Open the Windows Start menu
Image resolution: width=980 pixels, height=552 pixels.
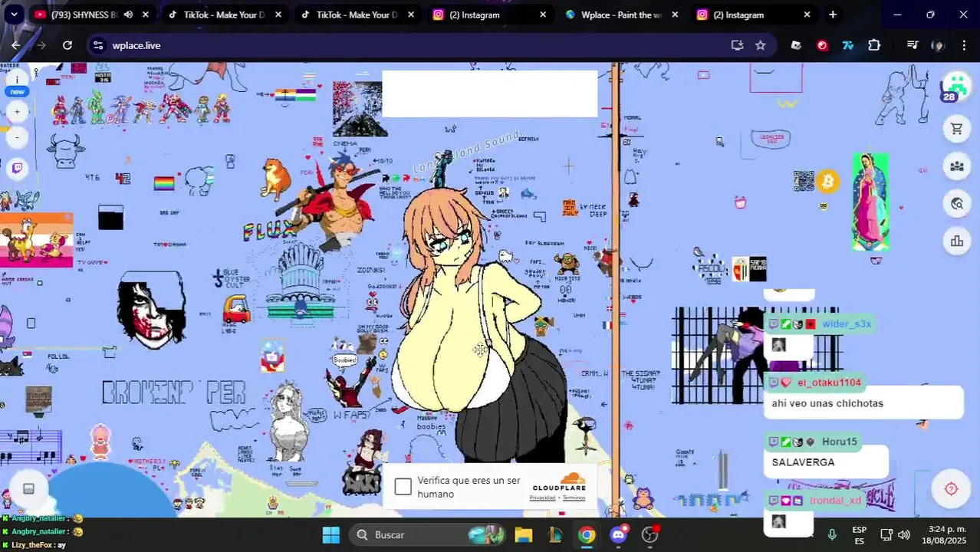click(331, 534)
